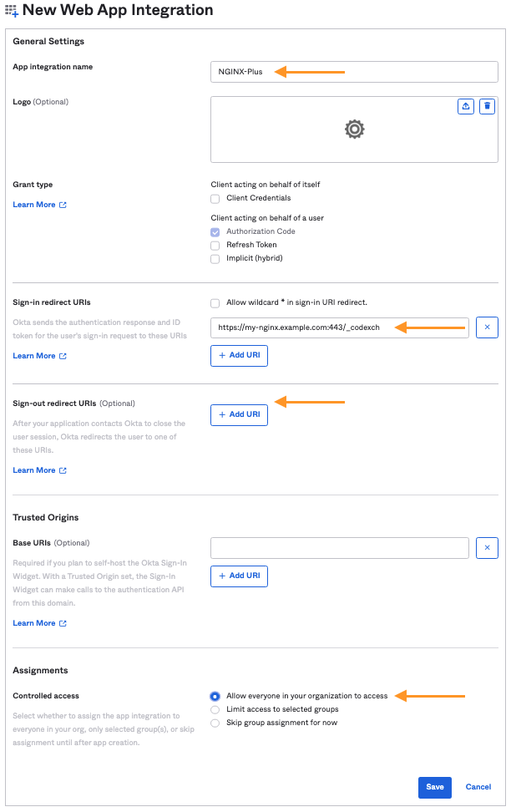Cancel the integration setup
Viewport: 511px width, 812px height.
[x=478, y=787]
